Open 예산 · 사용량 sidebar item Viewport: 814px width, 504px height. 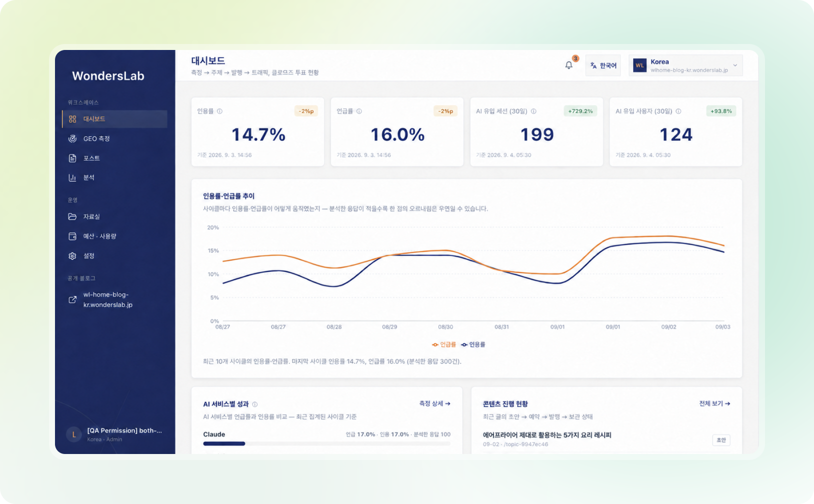point(115,236)
